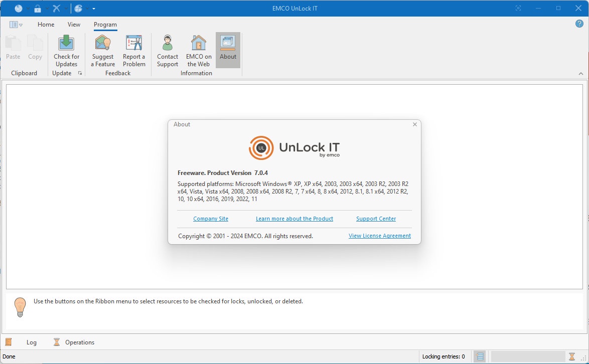589x364 pixels.
Task: Expand dropdown next to check-locks disc icon
Action: pyautogui.click(x=28, y=8)
